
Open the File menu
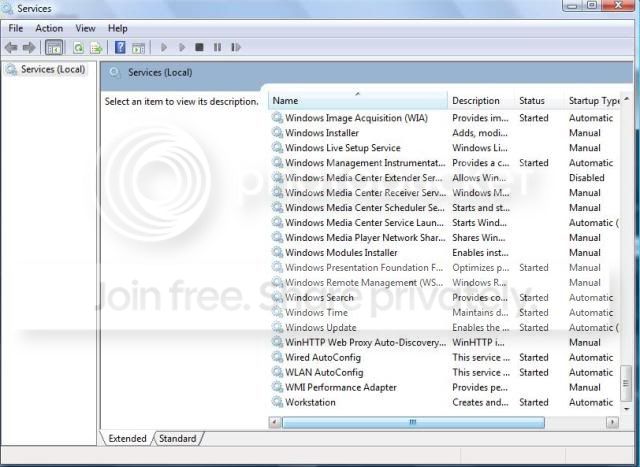click(x=16, y=28)
